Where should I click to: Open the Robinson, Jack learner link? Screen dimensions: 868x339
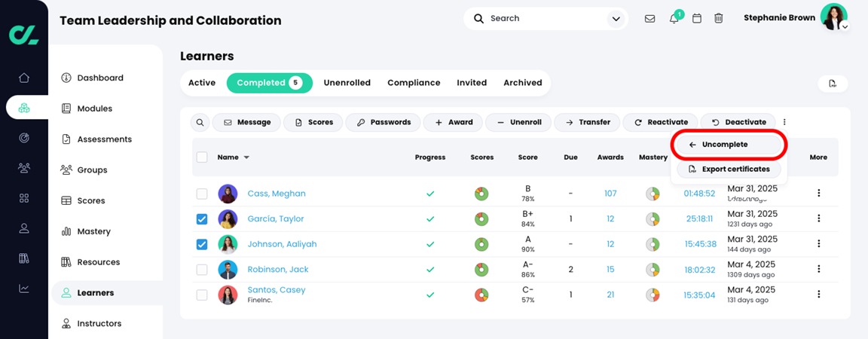pyautogui.click(x=278, y=270)
